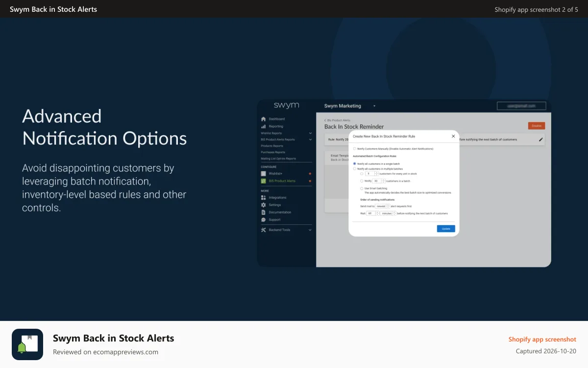Click 'Back In Stock Reminder' page heading

point(354,127)
